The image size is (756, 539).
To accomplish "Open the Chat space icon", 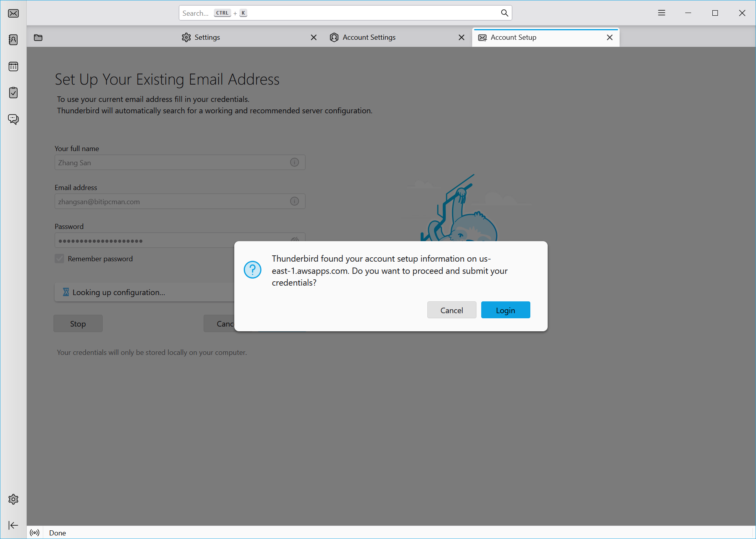I will coord(13,119).
